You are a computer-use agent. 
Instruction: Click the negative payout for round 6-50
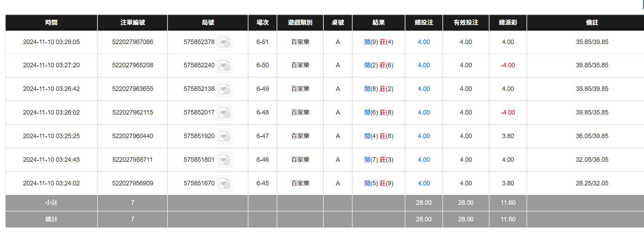(x=508, y=65)
